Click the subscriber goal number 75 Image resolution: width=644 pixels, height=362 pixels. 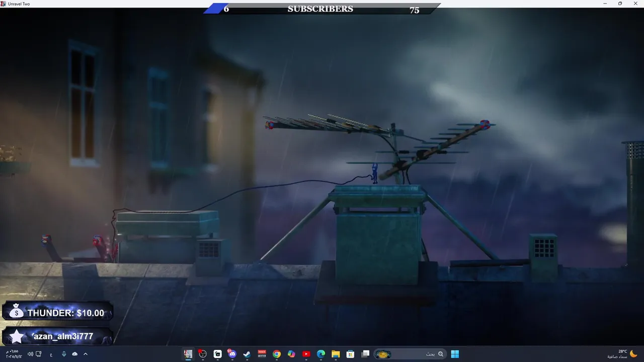click(414, 10)
